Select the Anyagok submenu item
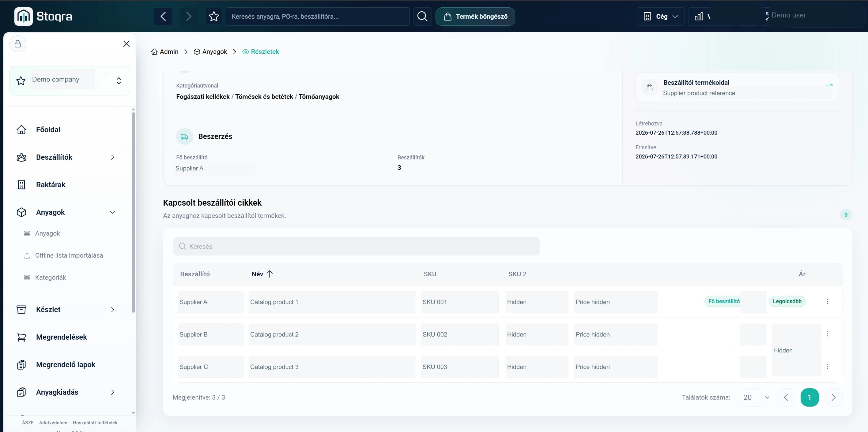The width and height of the screenshot is (868, 432). 47,233
